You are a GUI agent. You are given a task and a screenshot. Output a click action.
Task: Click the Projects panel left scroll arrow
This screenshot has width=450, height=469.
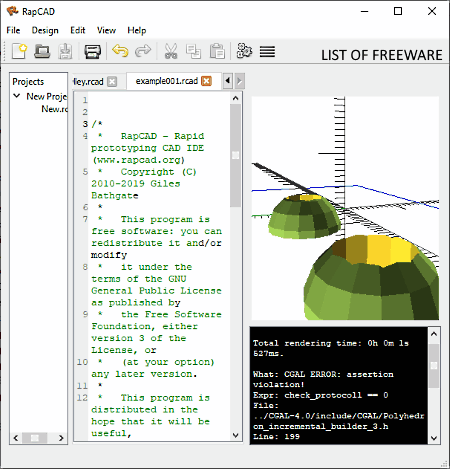(x=16, y=438)
